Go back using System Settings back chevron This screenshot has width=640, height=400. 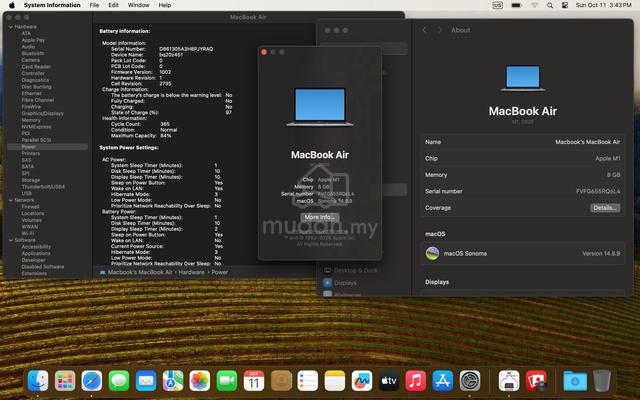424,30
